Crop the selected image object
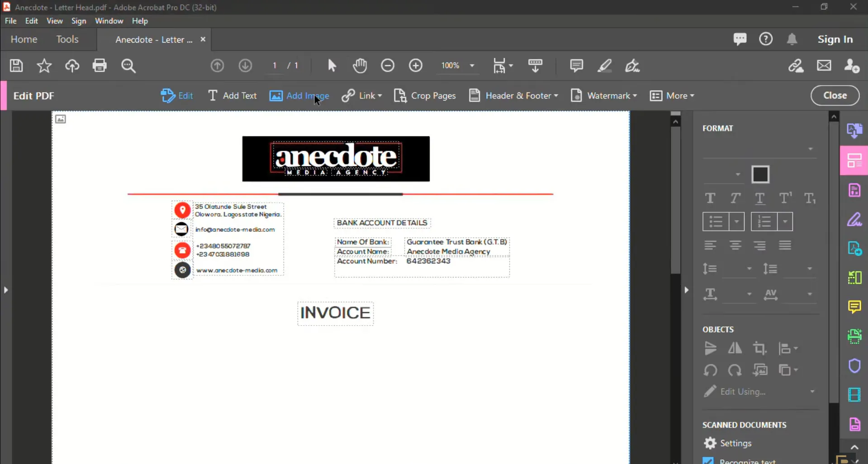This screenshot has height=464, width=868. click(759, 348)
